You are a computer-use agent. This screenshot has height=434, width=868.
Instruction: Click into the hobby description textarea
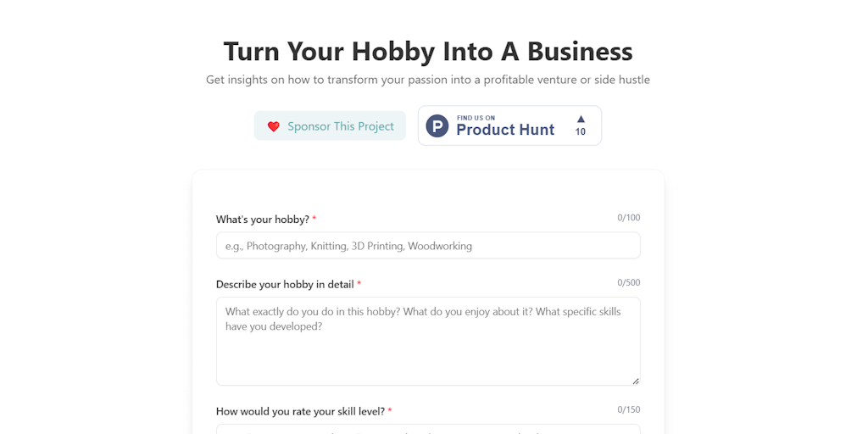(x=428, y=341)
